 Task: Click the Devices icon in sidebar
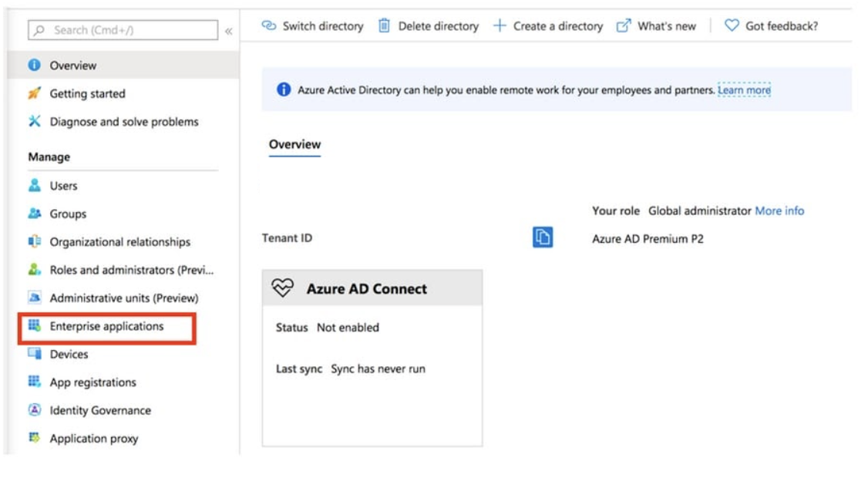(35, 354)
